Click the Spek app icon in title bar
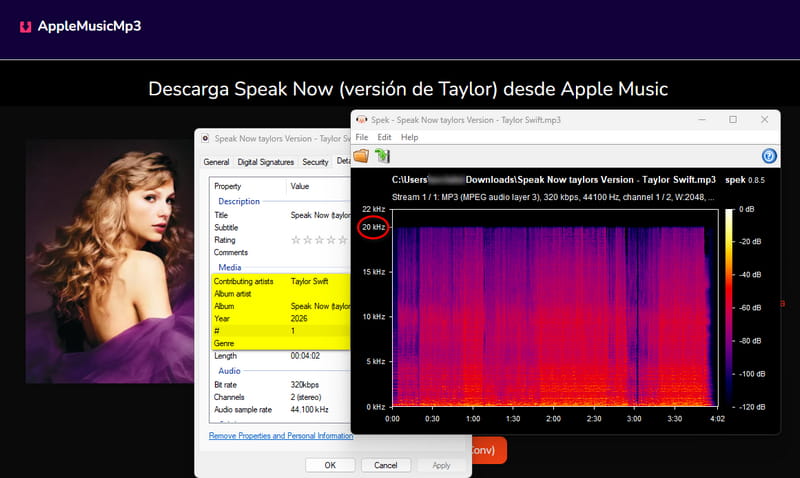Screen dimensions: 800x478 362,120
